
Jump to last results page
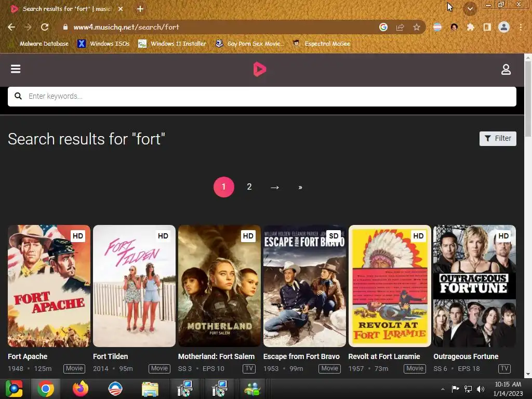pos(300,187)
